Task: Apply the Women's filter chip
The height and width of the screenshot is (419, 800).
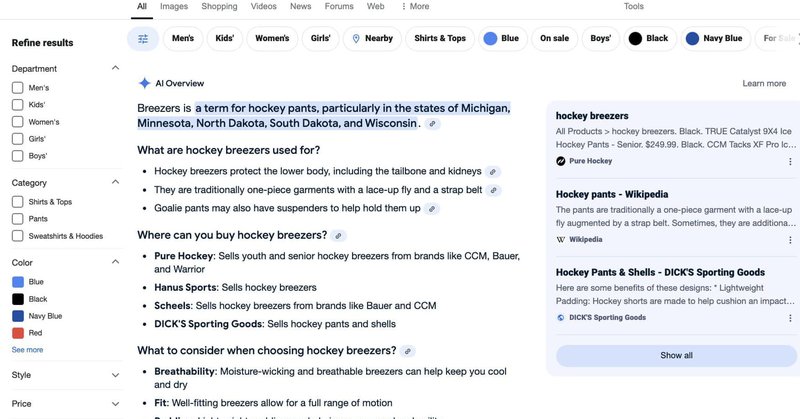Action: click(x=272, y=39)
